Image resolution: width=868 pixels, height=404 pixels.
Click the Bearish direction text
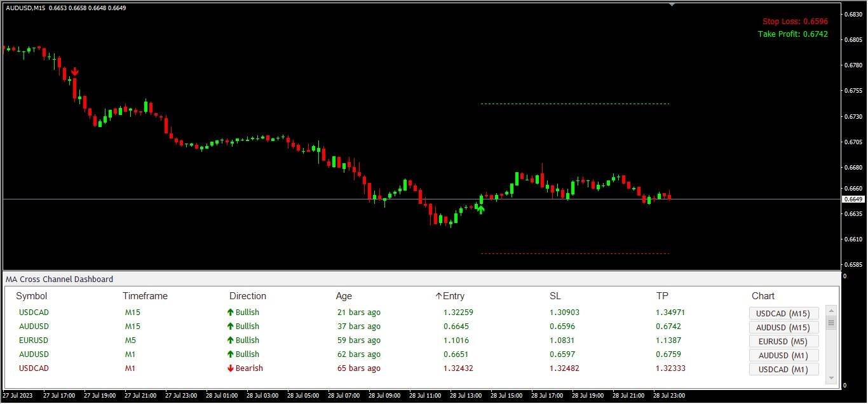coord(249,368)
